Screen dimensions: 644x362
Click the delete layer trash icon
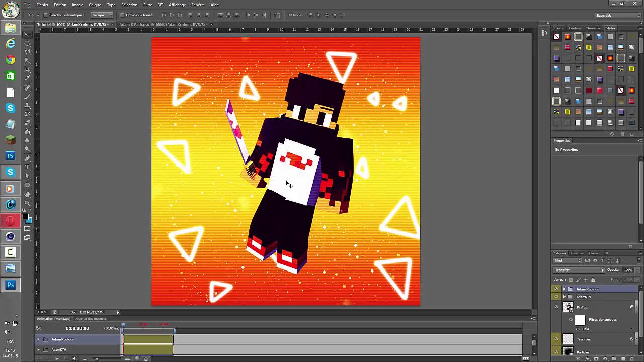(632, 358)
